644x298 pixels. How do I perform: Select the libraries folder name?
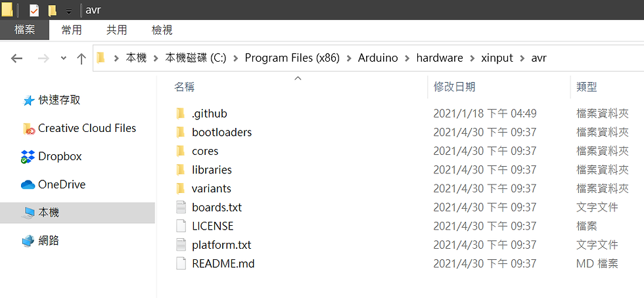pyautogui.click(x=212, y=169)
